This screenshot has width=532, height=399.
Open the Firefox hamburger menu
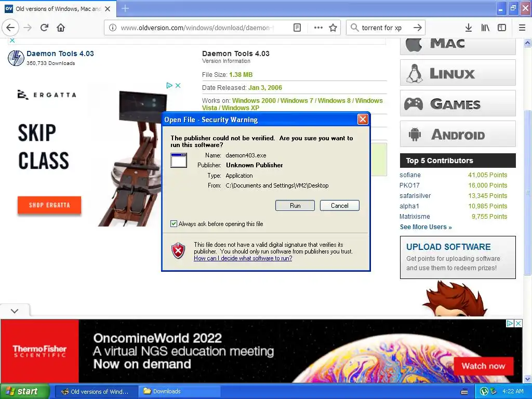coord(522,28)
